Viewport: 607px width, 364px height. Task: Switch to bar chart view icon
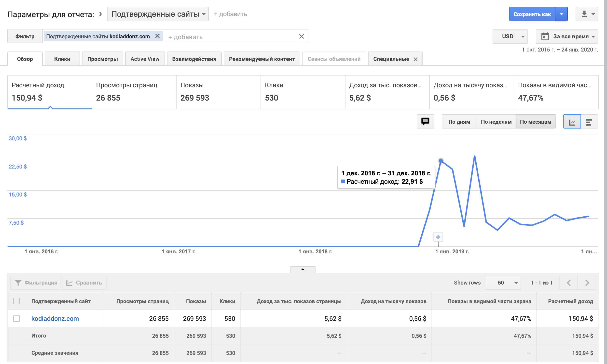(589, 122)
